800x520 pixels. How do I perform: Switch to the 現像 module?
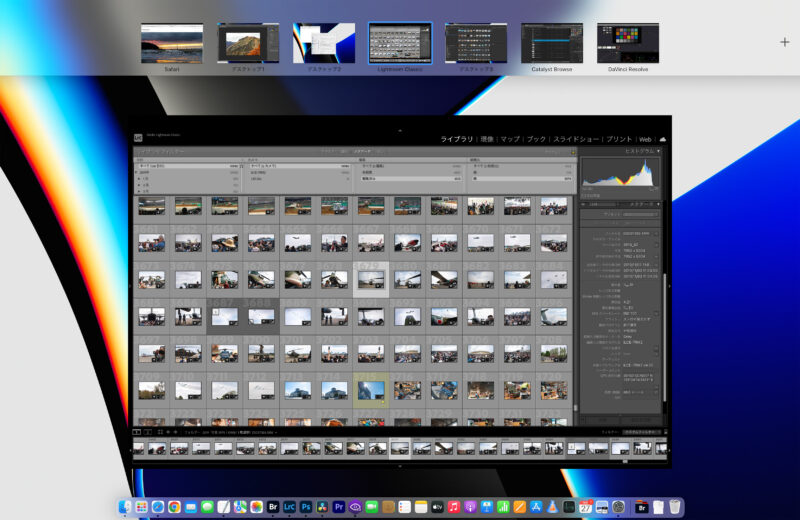coord(487,139)
